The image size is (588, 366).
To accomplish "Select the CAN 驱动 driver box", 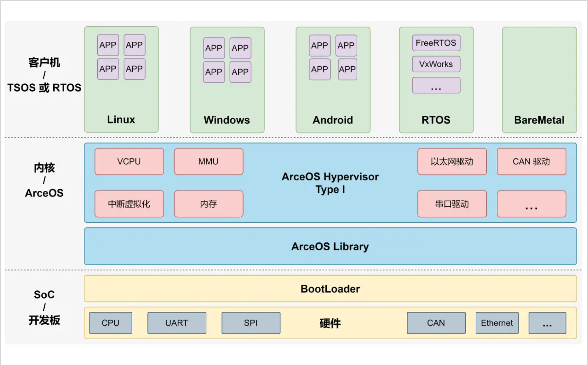I will click(531, 161).
